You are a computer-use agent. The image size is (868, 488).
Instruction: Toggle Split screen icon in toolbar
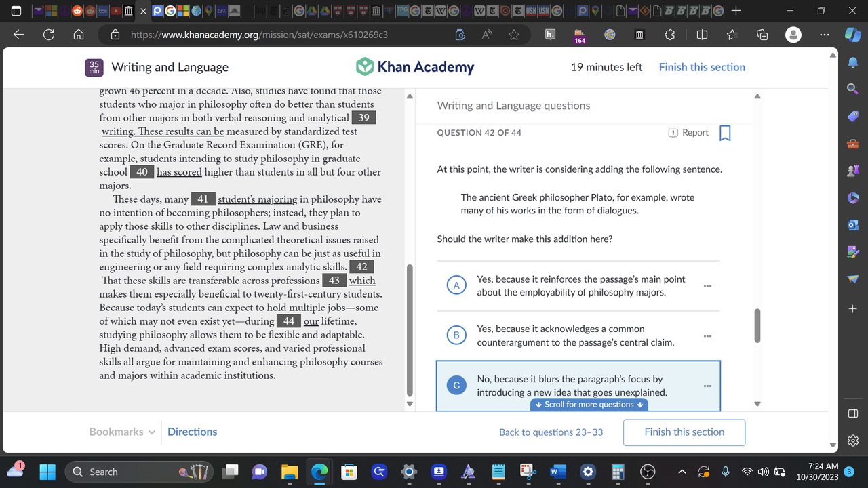coord(702,35)
